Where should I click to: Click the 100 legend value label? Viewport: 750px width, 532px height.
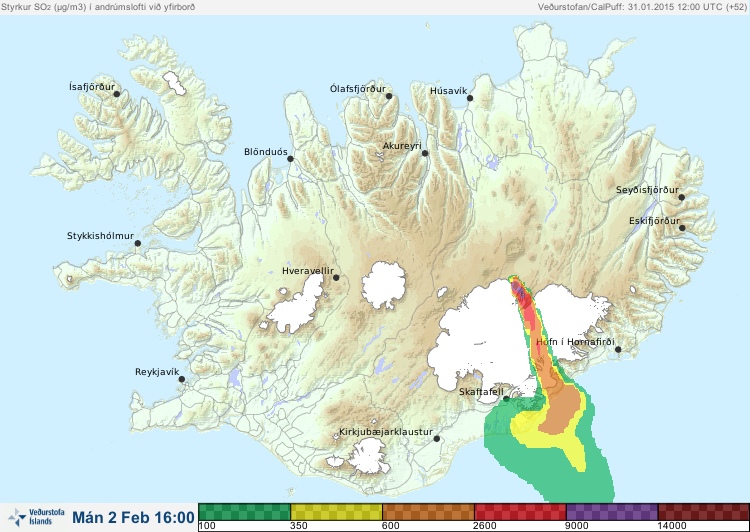pyautogui.click(x=207, y=526)
